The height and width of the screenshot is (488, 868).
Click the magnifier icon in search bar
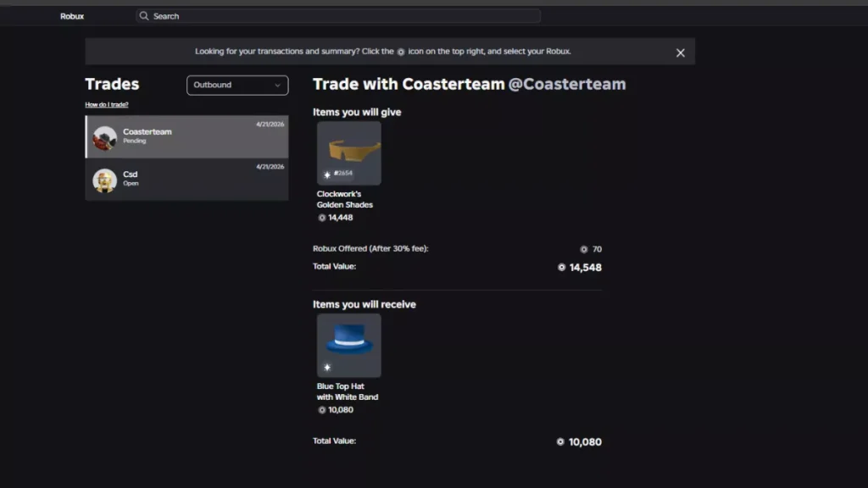point(144,16)
